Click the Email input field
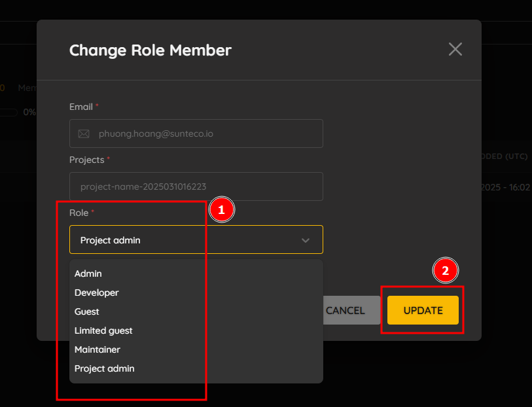532x407 pixels. tap(196, 133)
